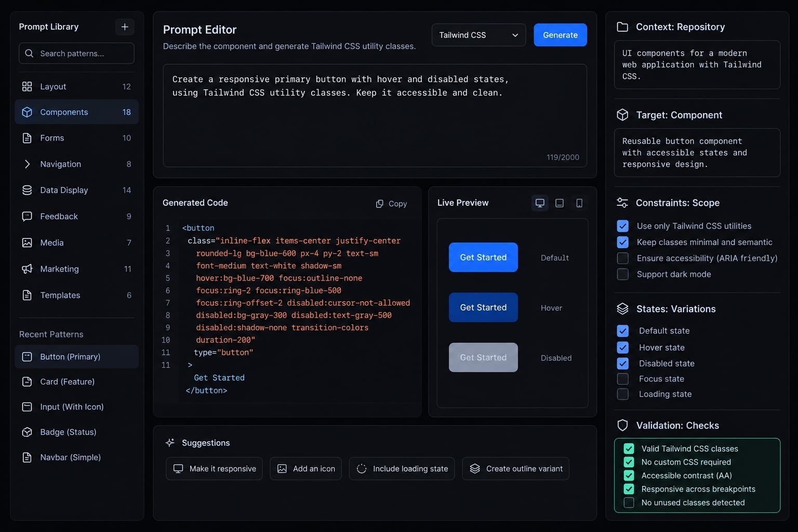Toggle Valid Tailwind CSS classes check
The height and width of the screenshot is (532, 798).
pos(629,449)
